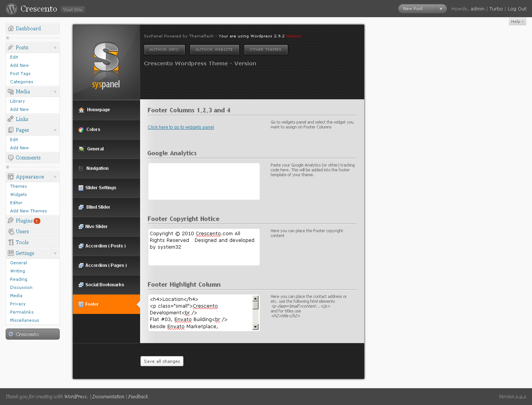
Task: Click the Users menu icon
Action: point(11,231)
